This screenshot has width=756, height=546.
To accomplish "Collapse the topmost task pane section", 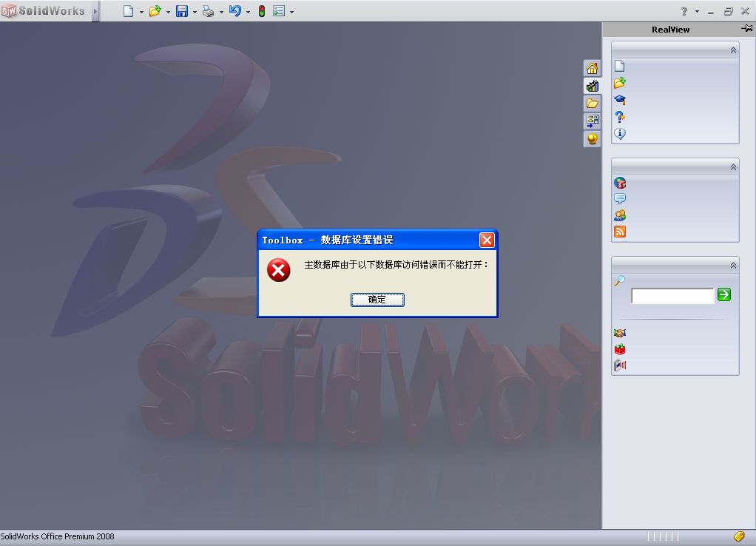I will tap(732, 49).
